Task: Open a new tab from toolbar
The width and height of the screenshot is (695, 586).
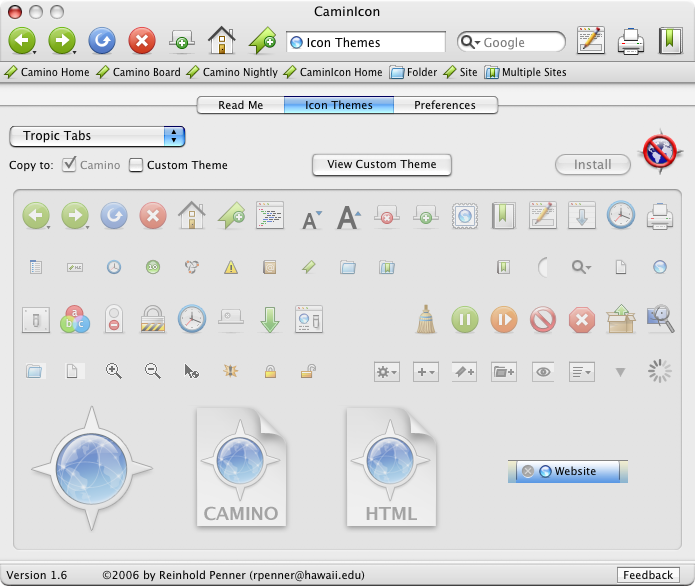Action: [182, 41]
